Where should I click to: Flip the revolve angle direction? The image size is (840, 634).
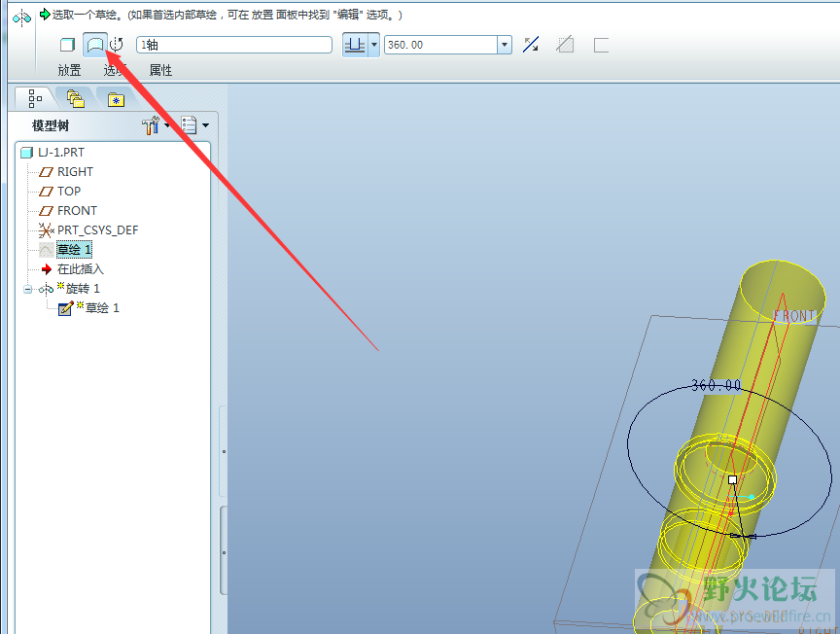point(531,45)
